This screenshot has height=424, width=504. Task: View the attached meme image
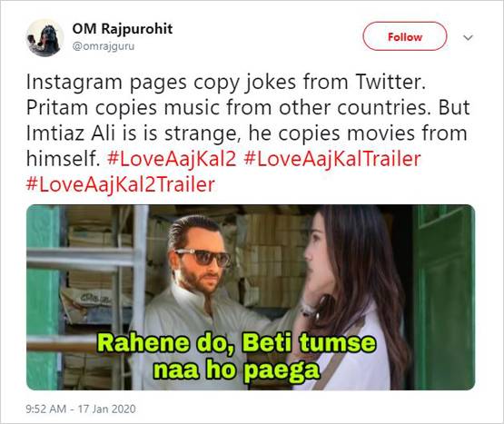point(251,298)
